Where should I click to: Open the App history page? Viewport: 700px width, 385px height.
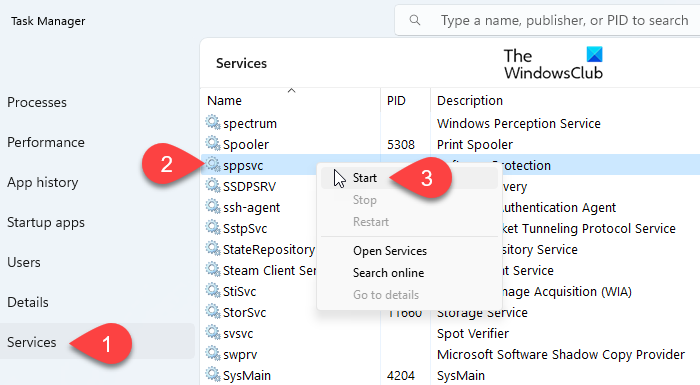tap(43, 182)
